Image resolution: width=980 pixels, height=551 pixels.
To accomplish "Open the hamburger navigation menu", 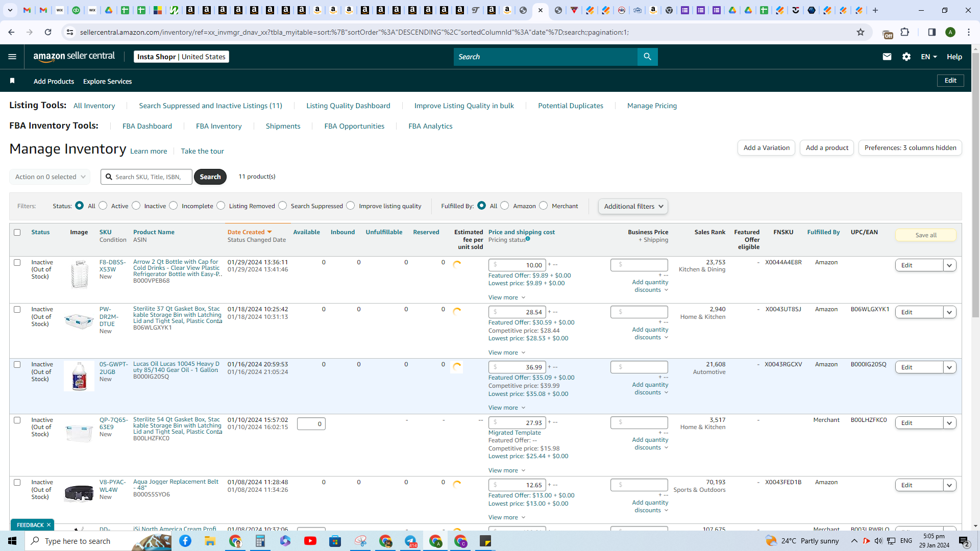I will click(12, 57).
